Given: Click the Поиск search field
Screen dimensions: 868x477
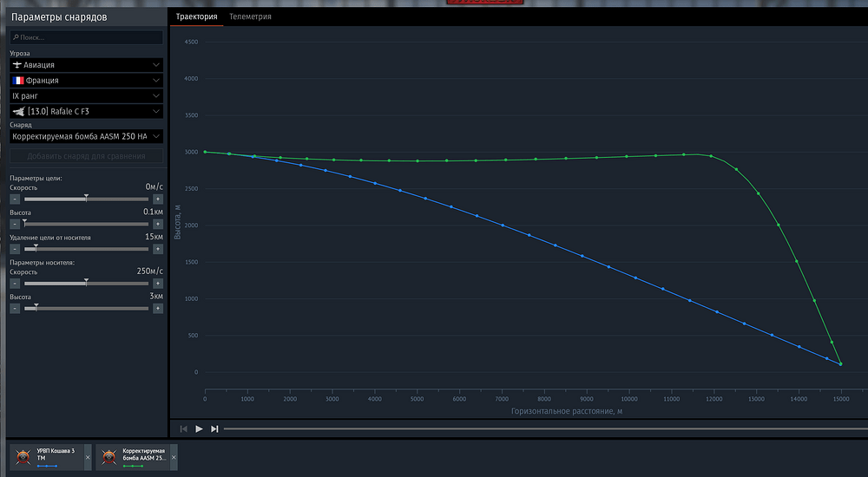Looking at the screenshot, I should 86,37.
